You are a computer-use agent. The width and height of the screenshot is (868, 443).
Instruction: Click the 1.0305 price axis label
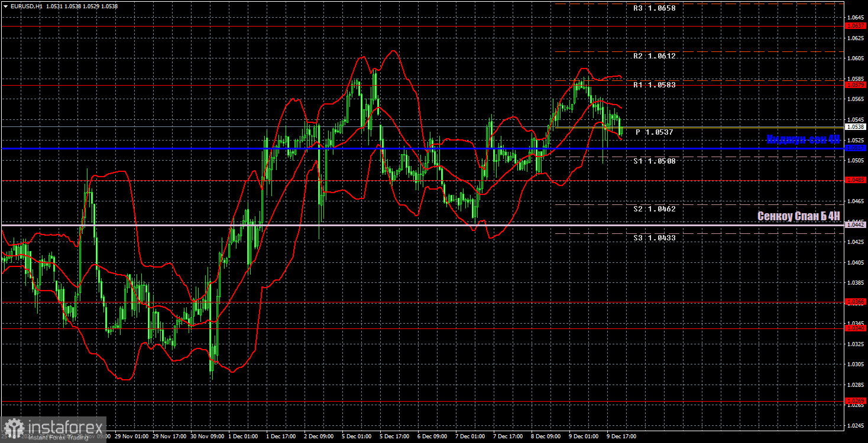(x=856, y=364)
